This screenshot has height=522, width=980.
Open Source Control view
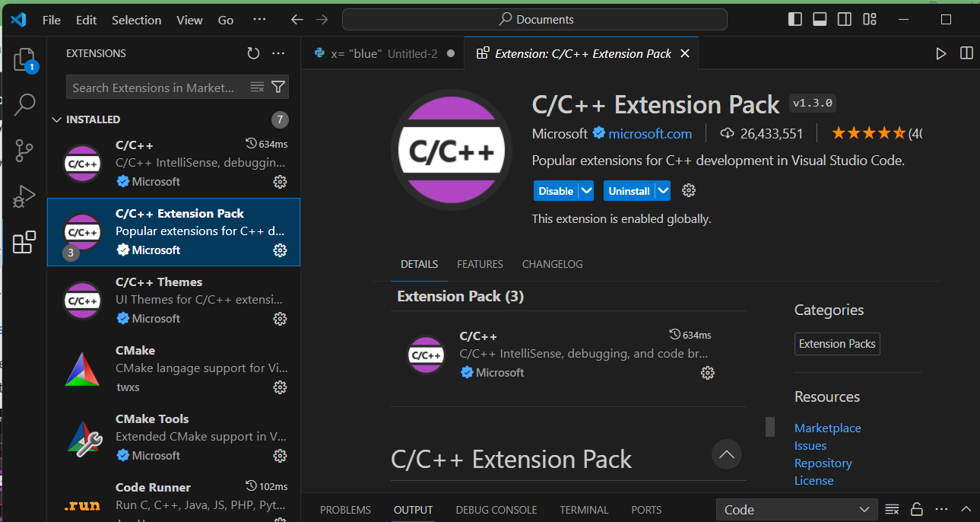(x=24, y=151)
